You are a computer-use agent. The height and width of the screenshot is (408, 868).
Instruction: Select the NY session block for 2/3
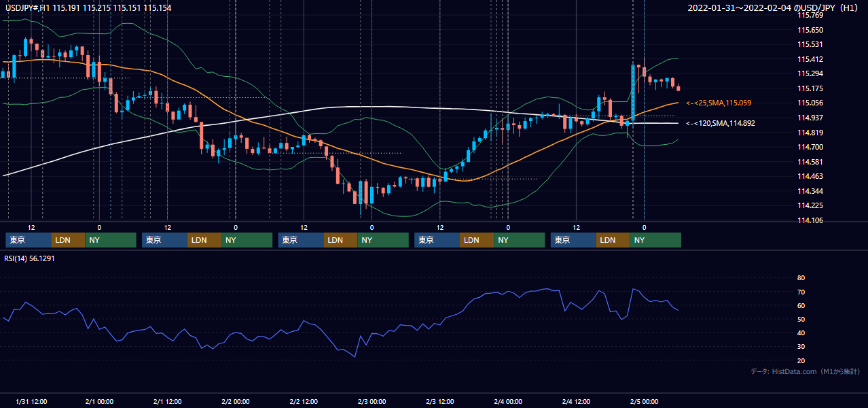520,240
